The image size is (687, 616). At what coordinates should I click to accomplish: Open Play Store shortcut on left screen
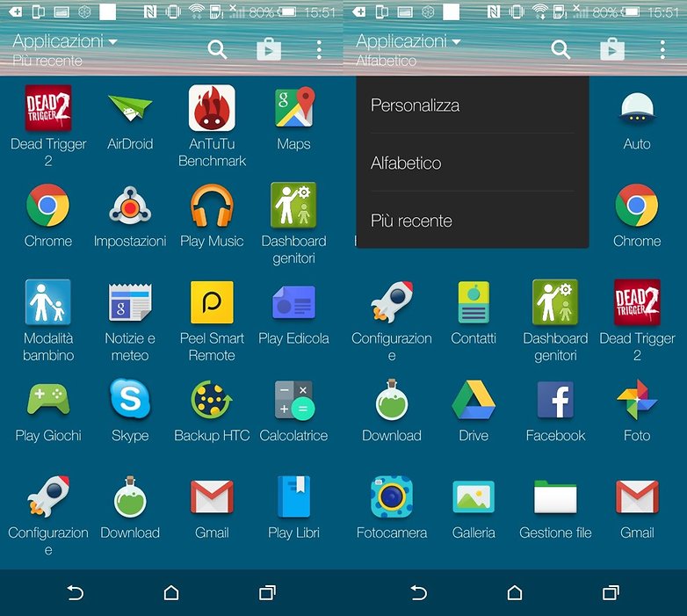coord(269,49)
